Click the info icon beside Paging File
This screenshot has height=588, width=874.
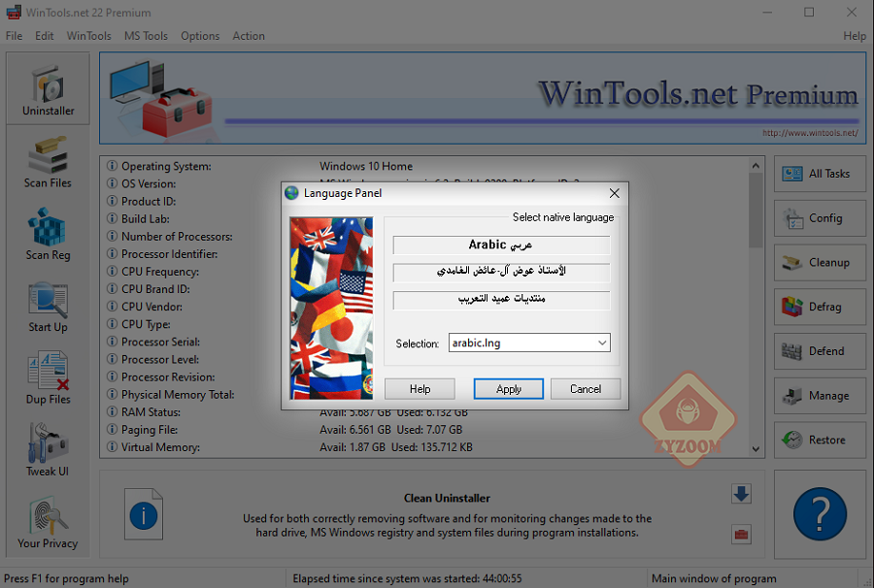coord(112,429)
